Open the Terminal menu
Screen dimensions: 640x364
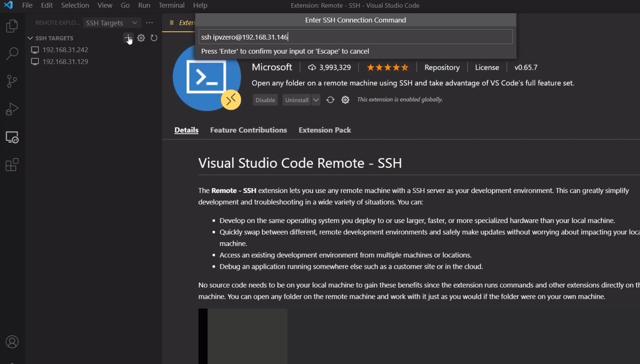click(172, 5)
